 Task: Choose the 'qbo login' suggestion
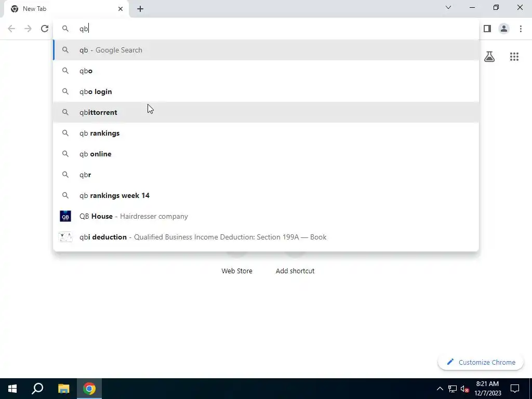pos(265,91)
